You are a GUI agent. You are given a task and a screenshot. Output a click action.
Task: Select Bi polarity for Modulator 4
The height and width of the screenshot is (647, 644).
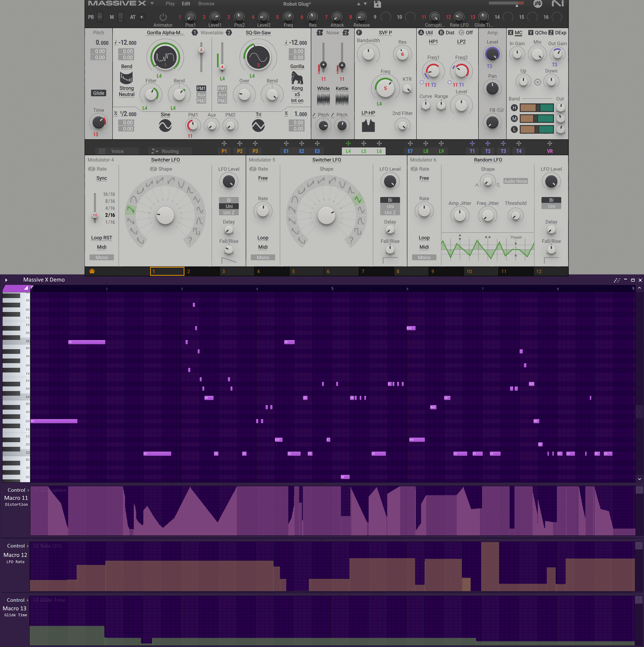pyautogui.click(x=229, y=200)
